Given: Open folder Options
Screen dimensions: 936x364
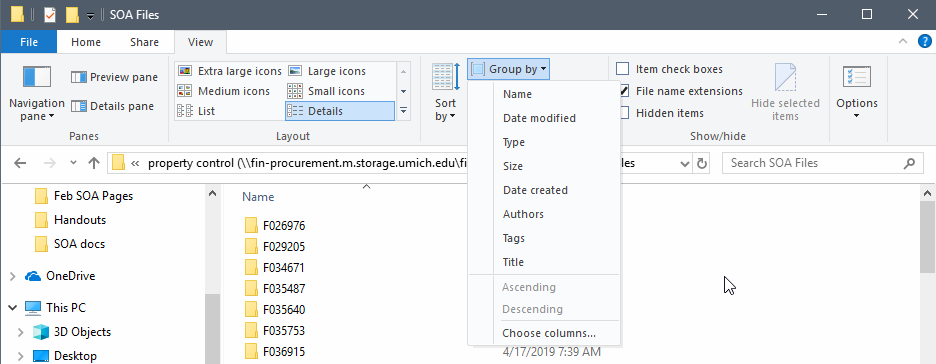Looking at the screenshot, I should [857, 92].
